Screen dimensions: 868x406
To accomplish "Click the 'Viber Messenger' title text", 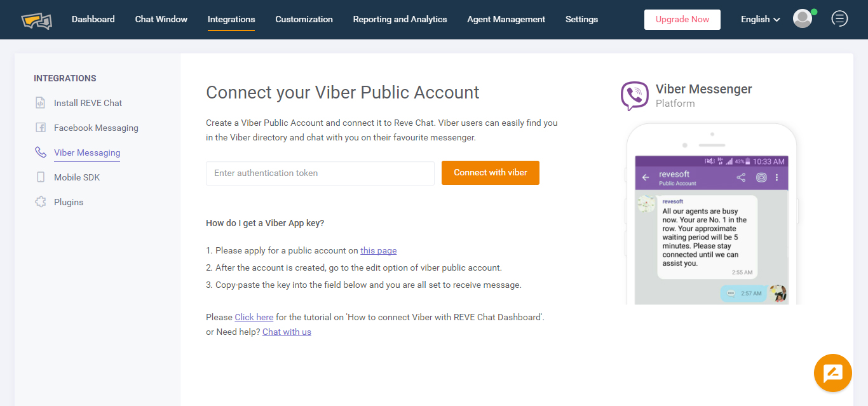I will click(x=704, y=89).
